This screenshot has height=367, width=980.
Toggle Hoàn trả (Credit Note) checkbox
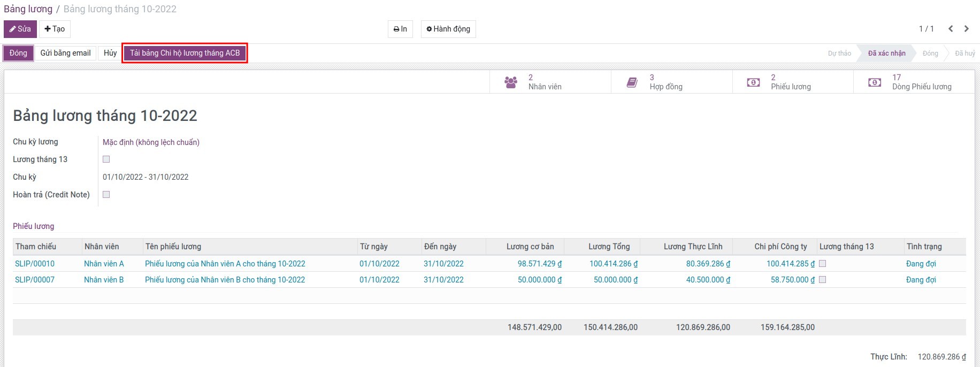click(106, 195)
